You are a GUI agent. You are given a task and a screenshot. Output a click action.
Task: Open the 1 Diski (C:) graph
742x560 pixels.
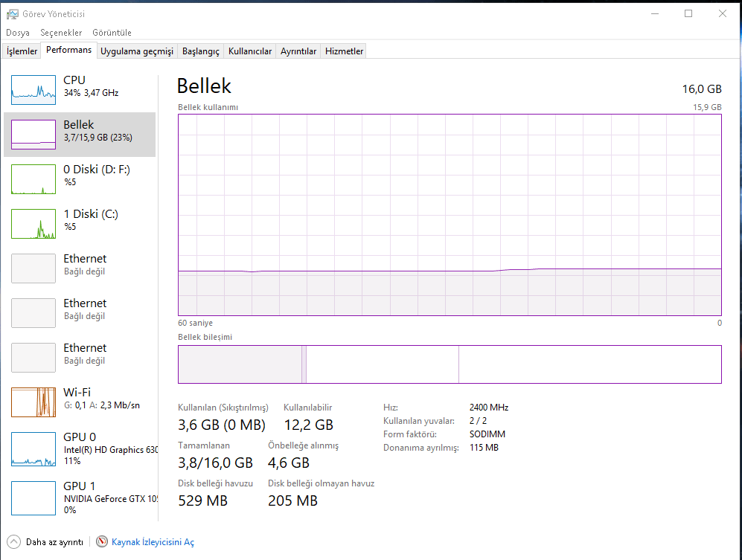coord(33,224)
